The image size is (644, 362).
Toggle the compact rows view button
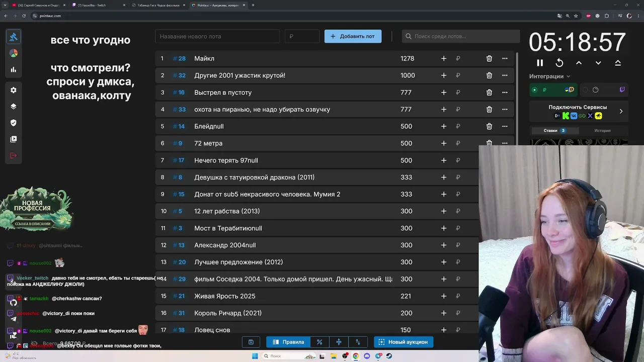tap(339, 342)
